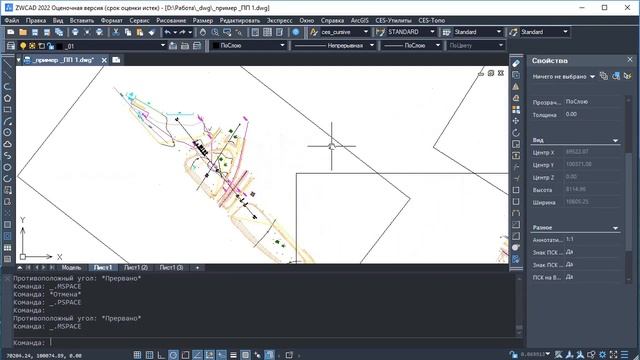The image size is (640, 360).
Task: Switch to the Лист1 (2) tab
Action: [x=136, y=268]
